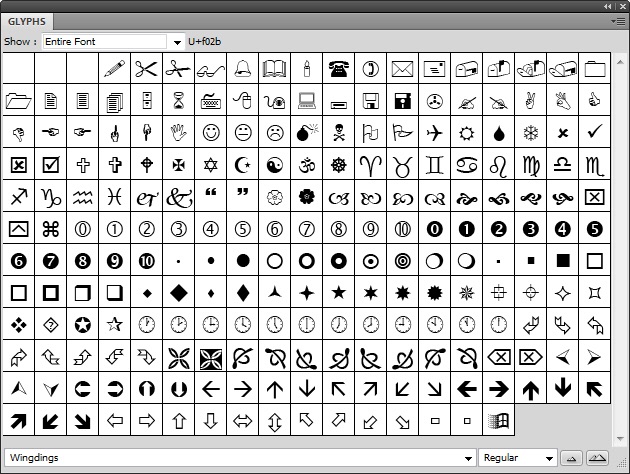Open the Glyphs panel flyout menu
The image size is (630, 474).
(x=619, y=21)
